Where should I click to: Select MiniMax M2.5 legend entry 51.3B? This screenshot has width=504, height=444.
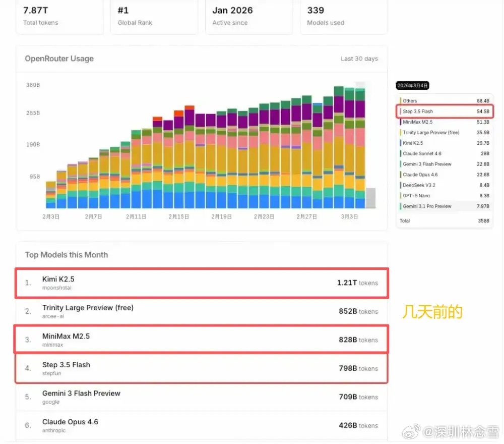pos(445,122)
